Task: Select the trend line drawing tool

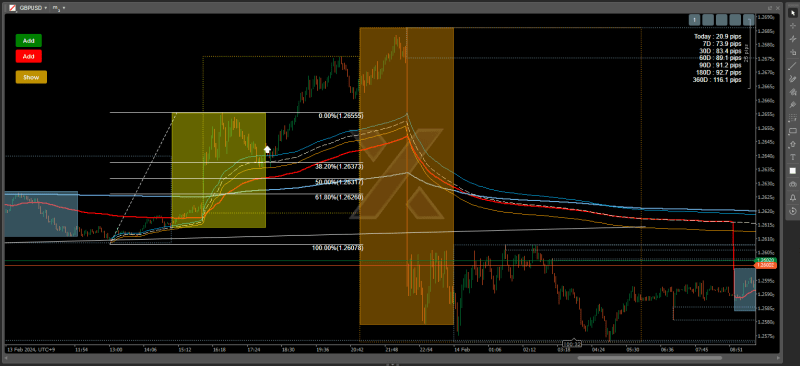Action: coord(792,65)
